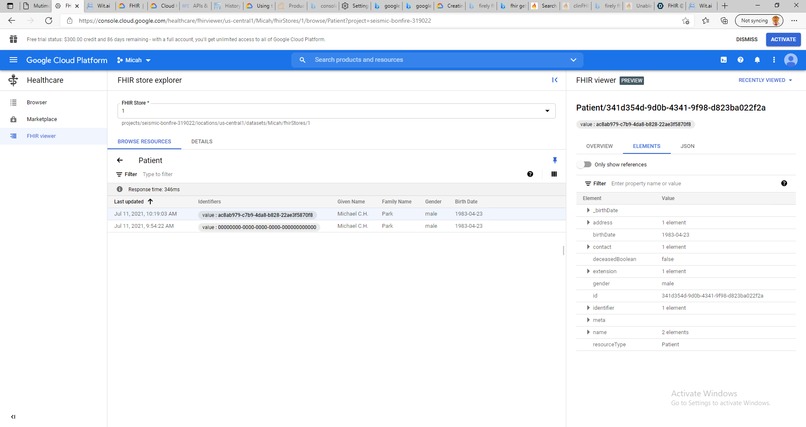806x427 pixels.
Task: Open Browser in Healthcare sidebar
Action: coord(36,102)
